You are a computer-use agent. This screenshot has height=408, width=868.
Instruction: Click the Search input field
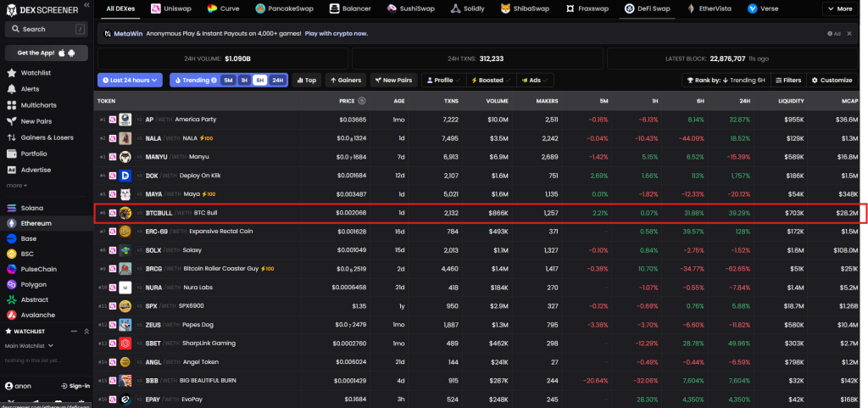point(47,29)
